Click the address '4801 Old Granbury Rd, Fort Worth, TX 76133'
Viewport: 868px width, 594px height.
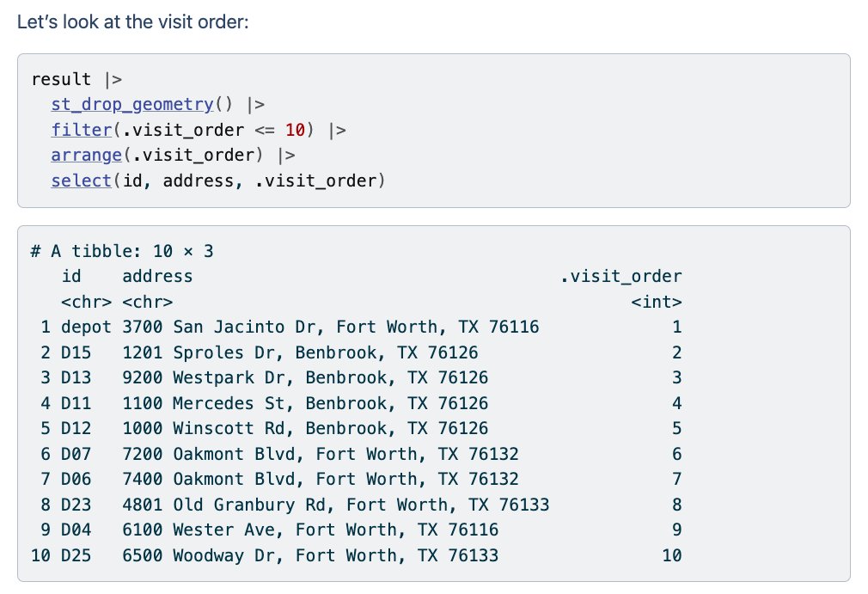(335, 505)
